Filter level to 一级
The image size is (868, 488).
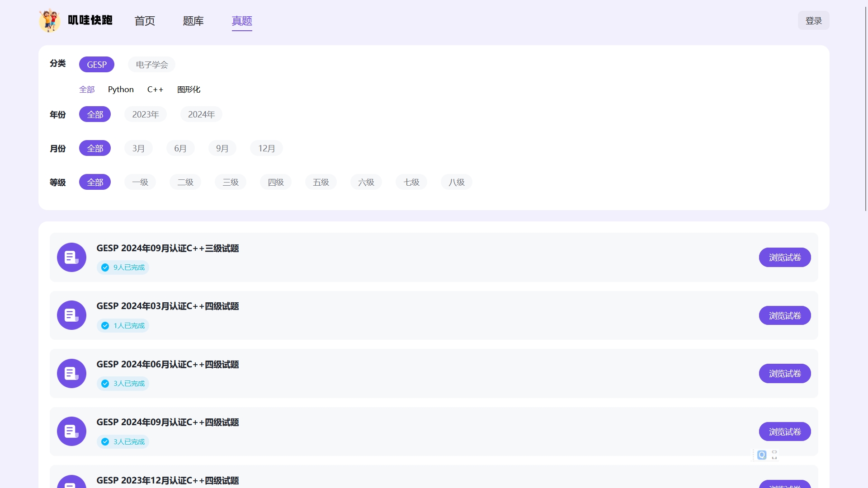(x=140, y=182)
